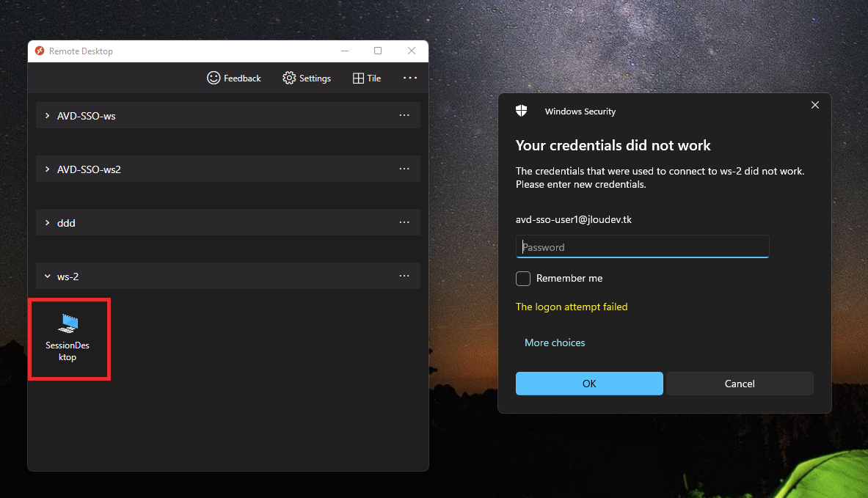This screenshot has width=868, height=498.
Task: Cancel the credentials dialog
Action: (740, 384)
